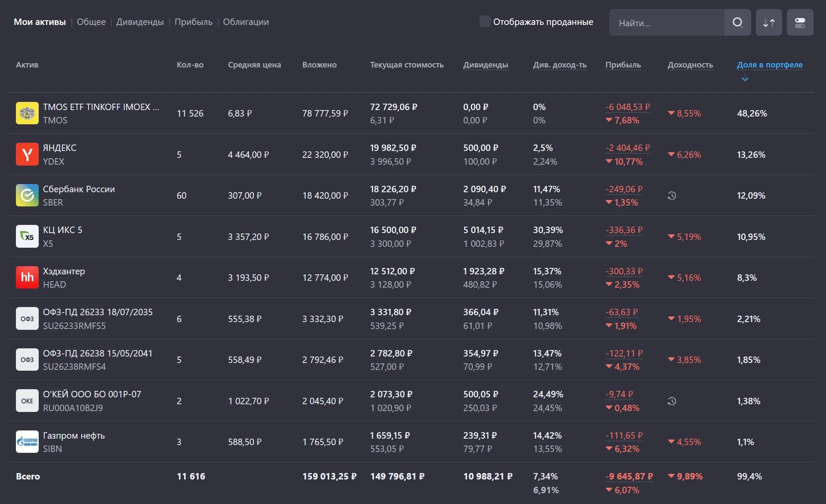Click the ОФЗ 26233 bond icon
This screenshot has height=504, width=826.
click(27, 319)
